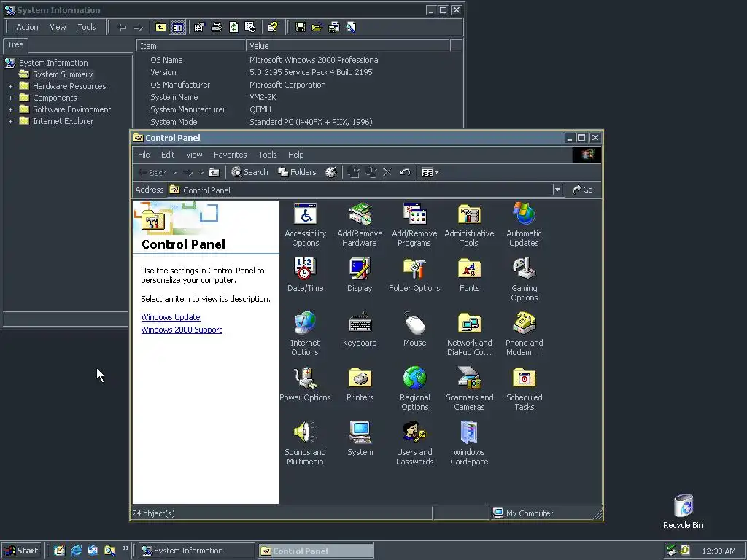Screen dimensions: 747x560
Task: Open the Action menu in System Information
Action: [27, 27]
